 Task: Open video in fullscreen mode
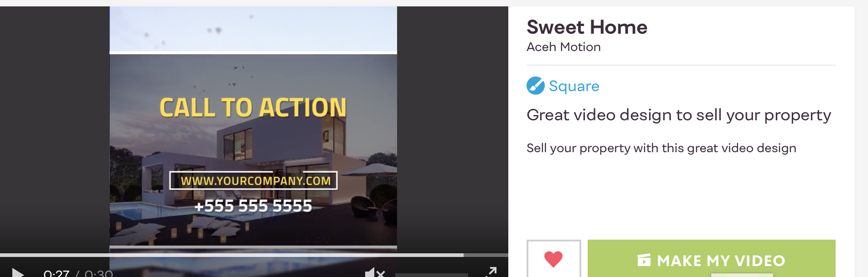tap(491, 272)
